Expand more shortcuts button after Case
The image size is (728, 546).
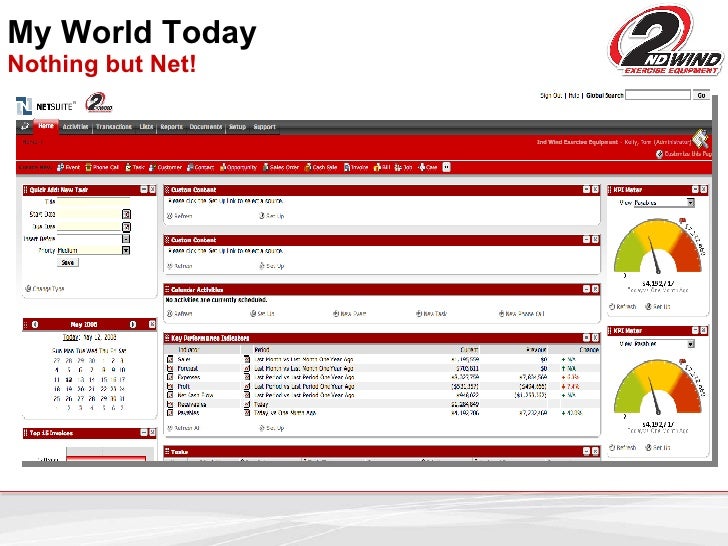446,167
